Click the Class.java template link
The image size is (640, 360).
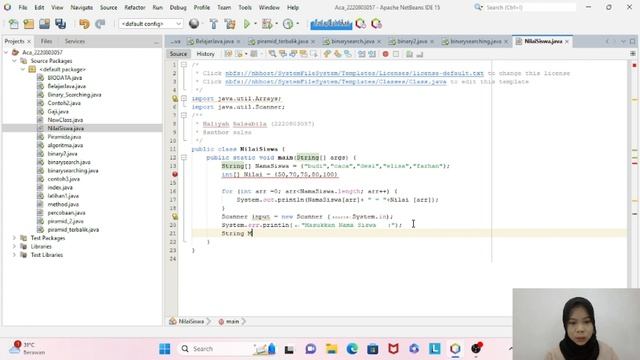click(336, 82)
